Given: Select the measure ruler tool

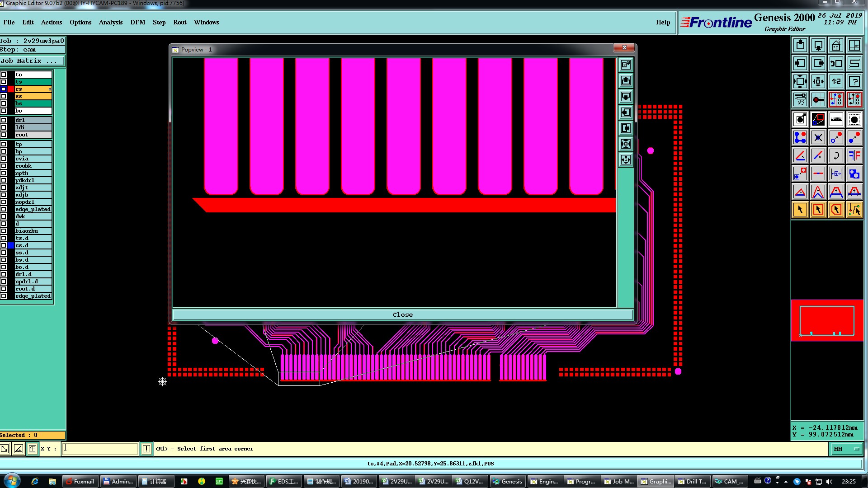Looking at the screenshot, I should click(x=836, y=119).
